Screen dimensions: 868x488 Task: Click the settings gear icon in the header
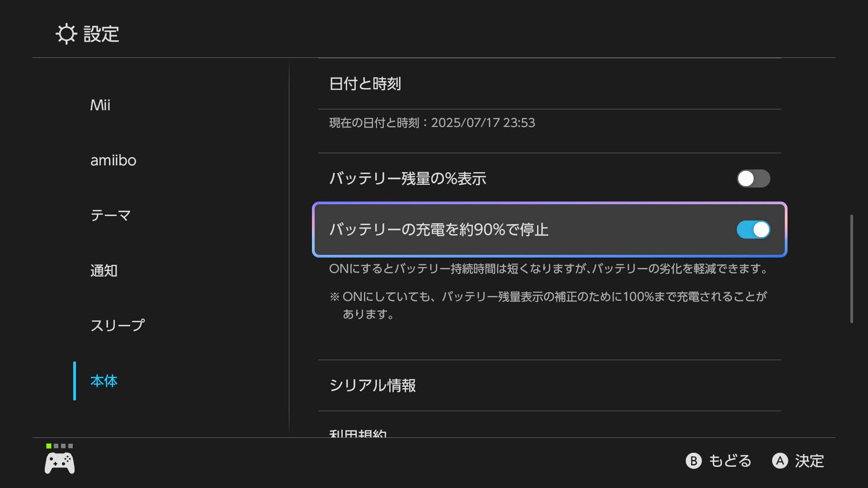click(66, 34)
